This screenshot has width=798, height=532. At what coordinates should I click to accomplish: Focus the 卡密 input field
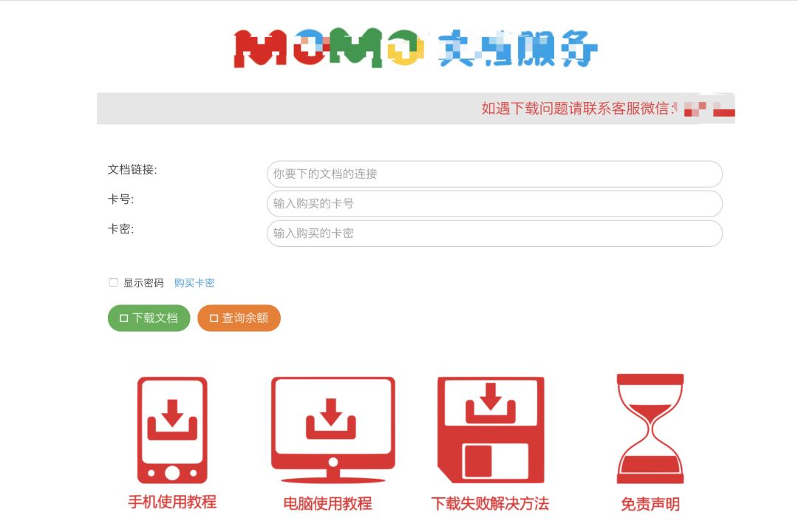click(x=494, y=233)
